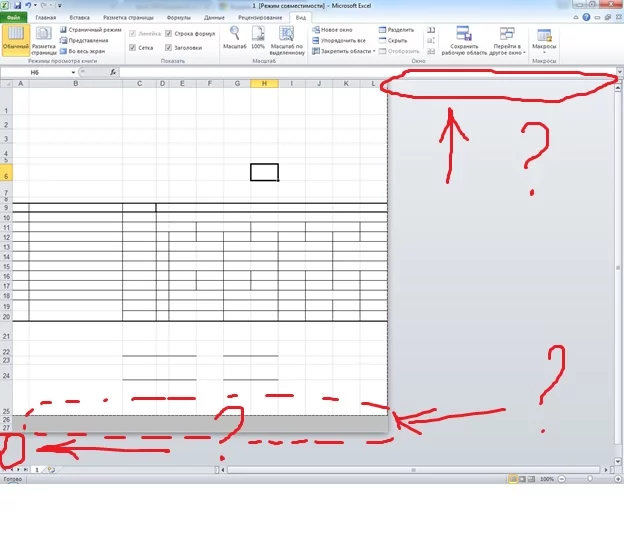Click the status bar Page Break Preview icon

[531, 479]
